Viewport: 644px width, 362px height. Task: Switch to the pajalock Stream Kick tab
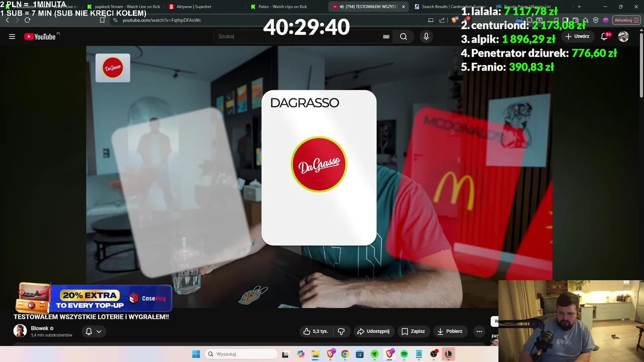[123, 7]
